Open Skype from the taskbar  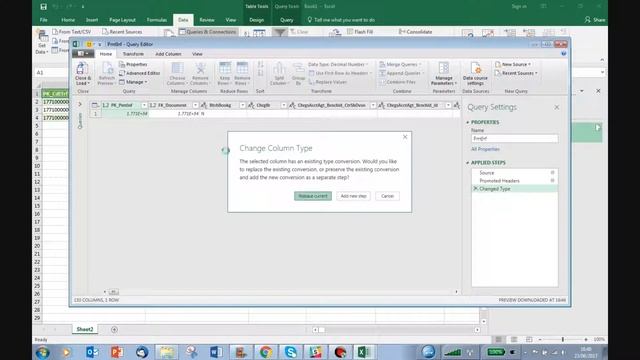click(x=291, y=352)
